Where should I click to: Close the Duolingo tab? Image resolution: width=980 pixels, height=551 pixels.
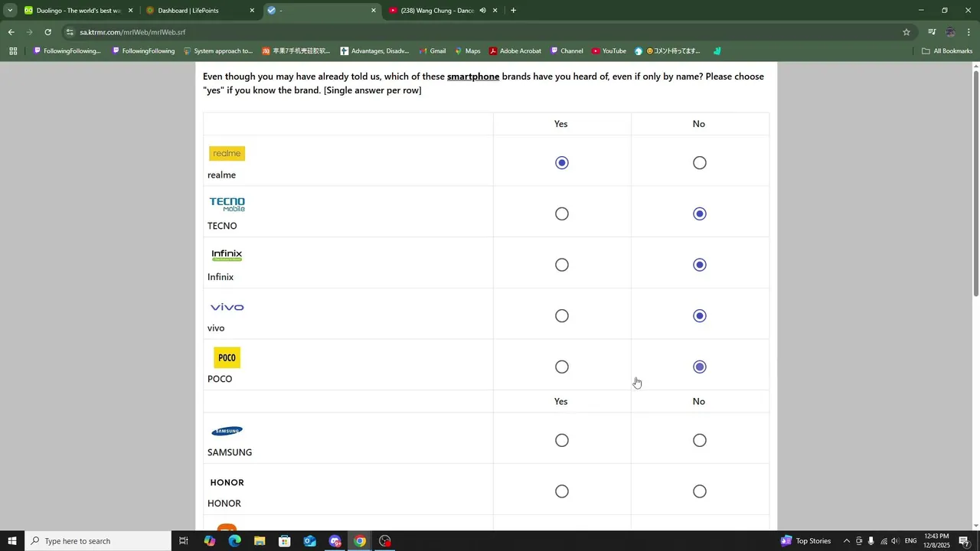point(130,11)
